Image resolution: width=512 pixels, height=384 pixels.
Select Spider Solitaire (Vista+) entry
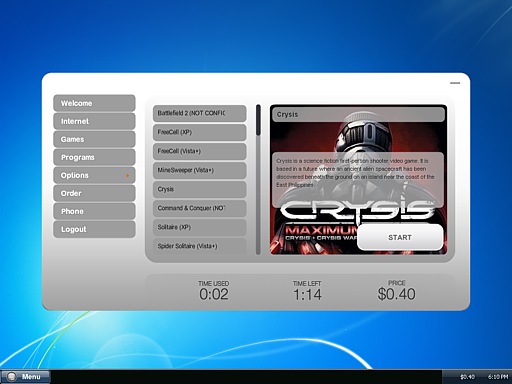pyautogui.click(x=200, y=246)
